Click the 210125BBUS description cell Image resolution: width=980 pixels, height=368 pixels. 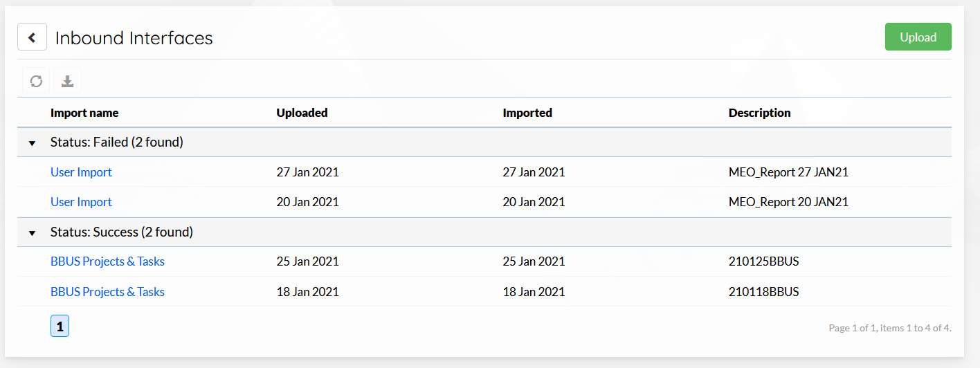point(763,261)
